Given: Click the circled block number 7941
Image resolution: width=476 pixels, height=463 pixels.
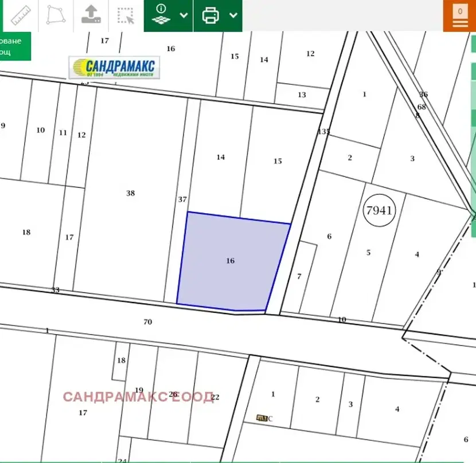Looking at the screenshot, I should (x=379, y=210).
